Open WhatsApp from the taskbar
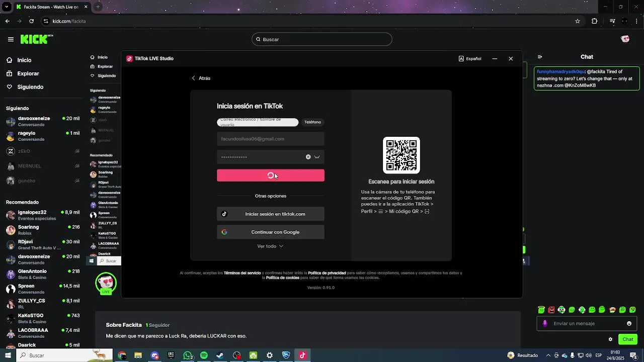This screenshot has height=362, width=644. coord(188,355)
